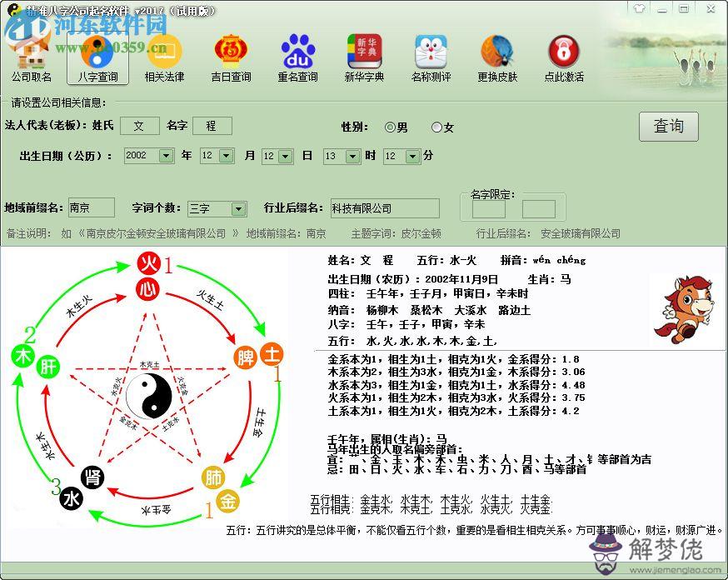Select the 男 gender radio button
The width and height of the screenshot is (728, 580).
[390, 127]
